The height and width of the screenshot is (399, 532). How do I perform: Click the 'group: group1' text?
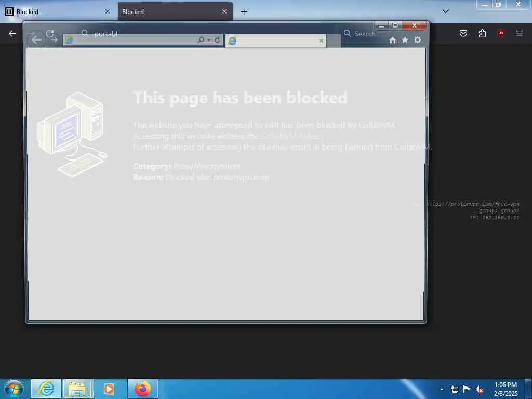pos(499,211)
